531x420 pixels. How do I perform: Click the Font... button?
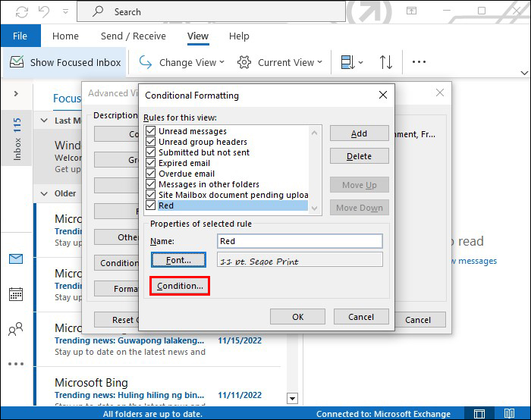pyautogui.click(x=178, y=260)
